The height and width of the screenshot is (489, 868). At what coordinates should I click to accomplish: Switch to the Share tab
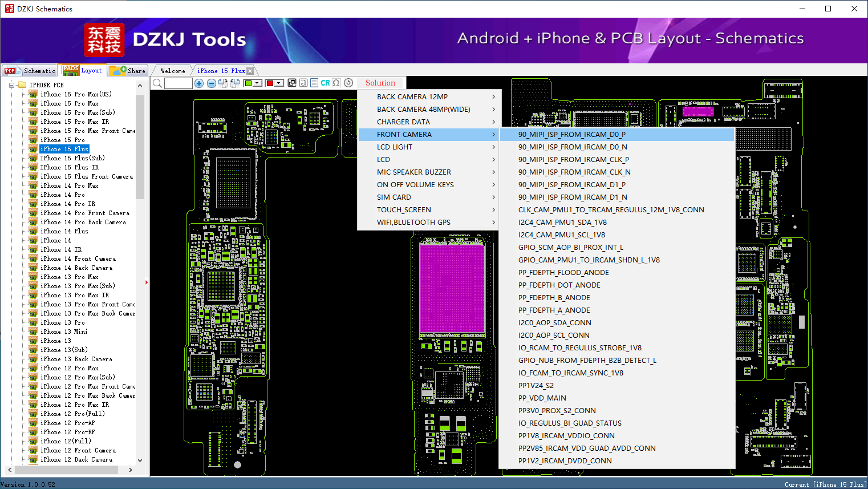point(128,71)
